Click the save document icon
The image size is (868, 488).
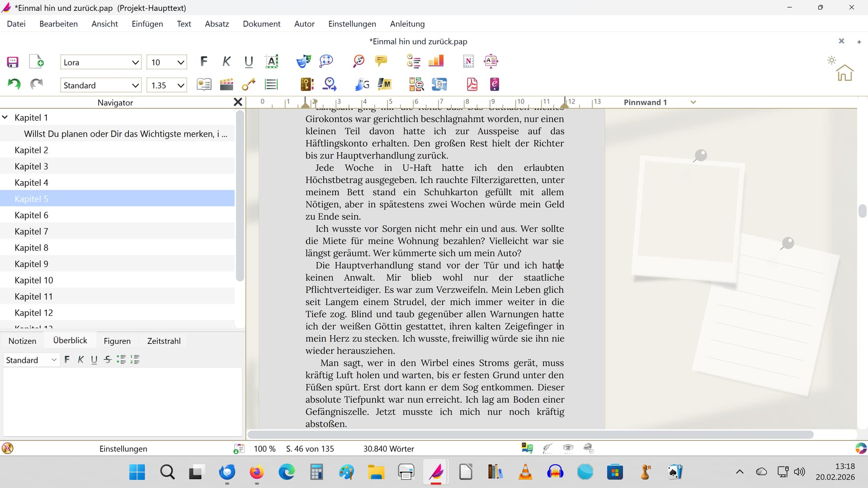coord(13,62)
